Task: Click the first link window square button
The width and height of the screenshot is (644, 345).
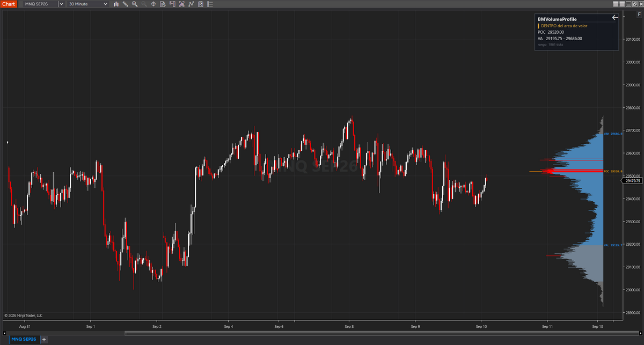Action: (x=616, y=4)
